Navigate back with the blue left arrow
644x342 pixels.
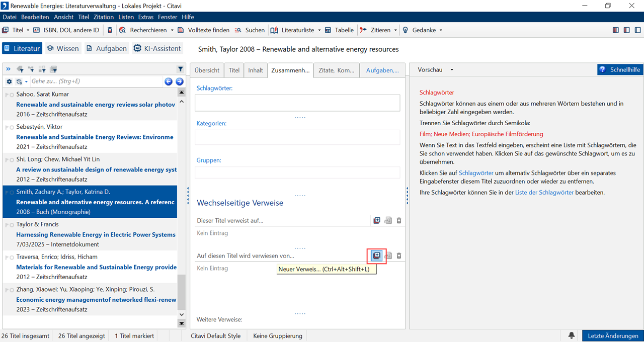(169, 81)
